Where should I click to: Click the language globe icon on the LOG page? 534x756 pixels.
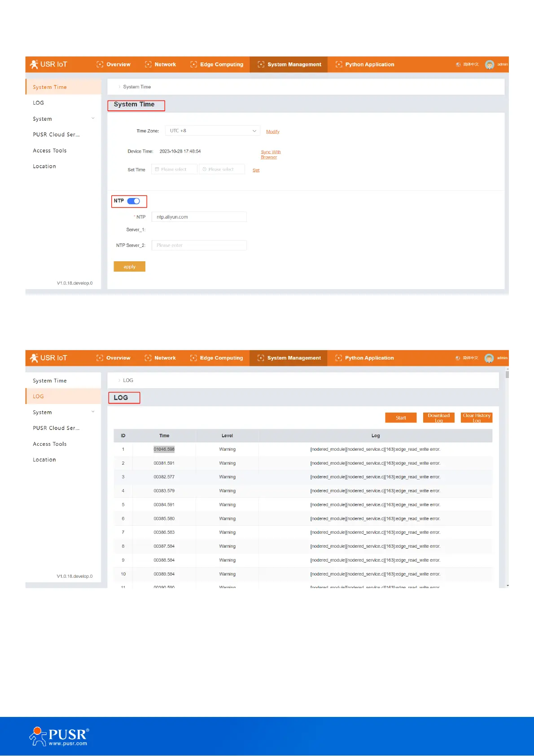click(458, 358)
